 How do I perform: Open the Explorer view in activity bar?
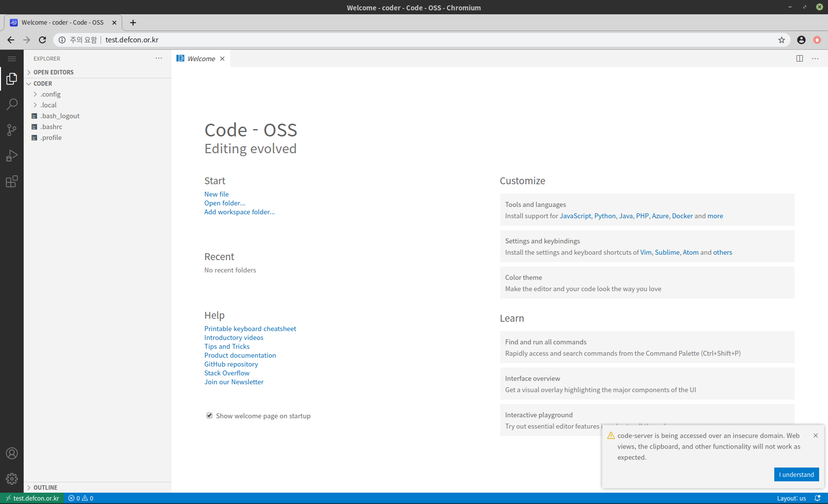pos(12,79)
